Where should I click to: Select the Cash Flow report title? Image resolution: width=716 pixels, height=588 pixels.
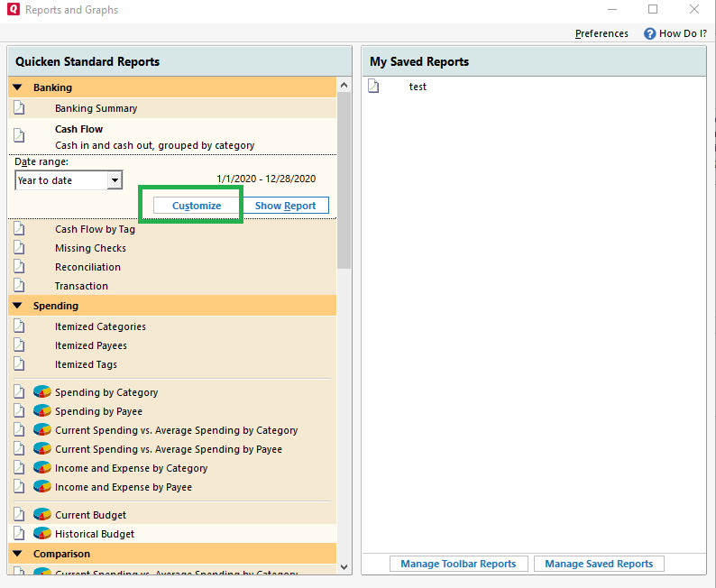(x=78, y=129)
